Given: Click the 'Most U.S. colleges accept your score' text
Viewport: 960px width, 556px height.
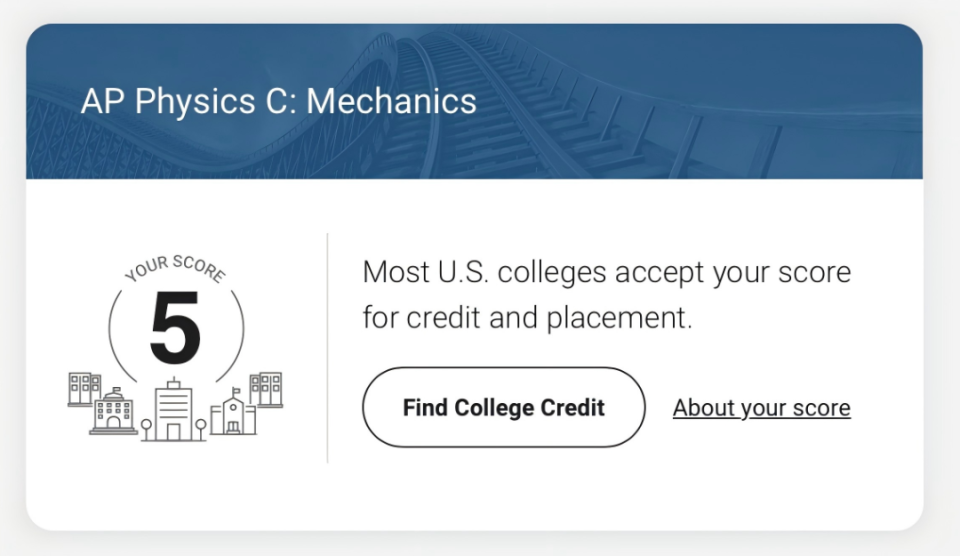Looking at the screenshot, I should [607, 272].
